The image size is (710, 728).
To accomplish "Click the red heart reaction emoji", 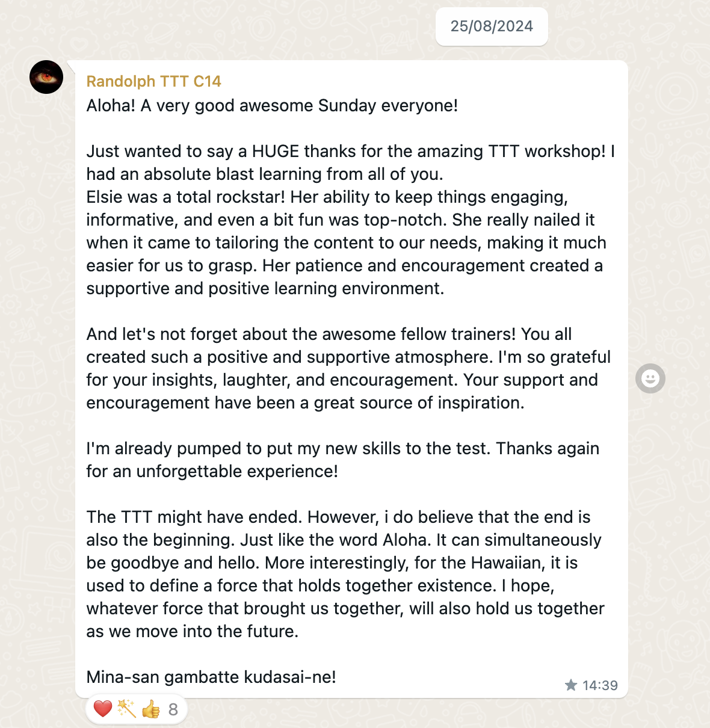I will (x=103, y=709).
